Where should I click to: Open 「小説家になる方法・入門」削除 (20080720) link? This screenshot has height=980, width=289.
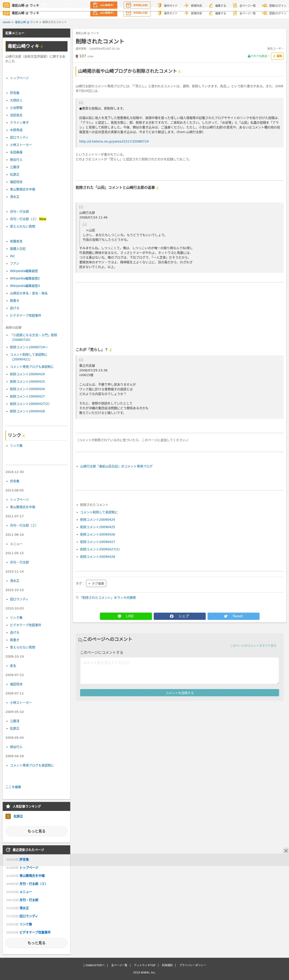[x=34, y=337]
